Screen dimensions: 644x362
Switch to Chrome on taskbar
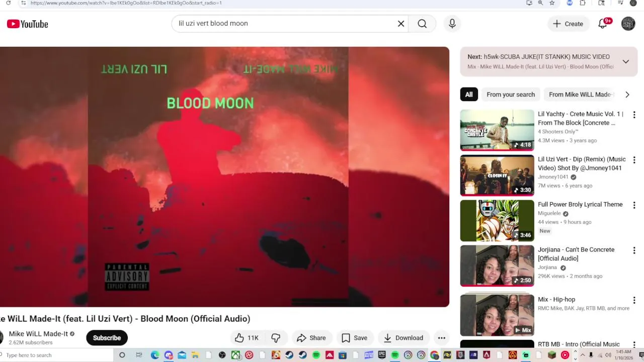(x=434, y=355)
